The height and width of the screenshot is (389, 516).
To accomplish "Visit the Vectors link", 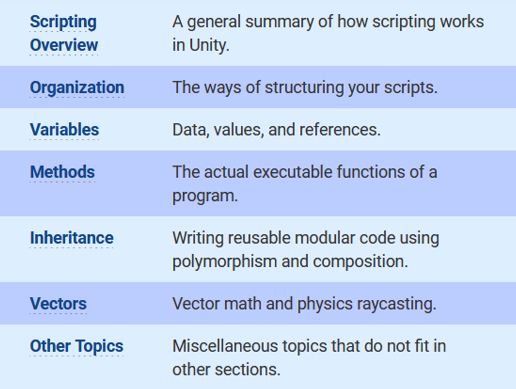I will (x=58, y=304).
